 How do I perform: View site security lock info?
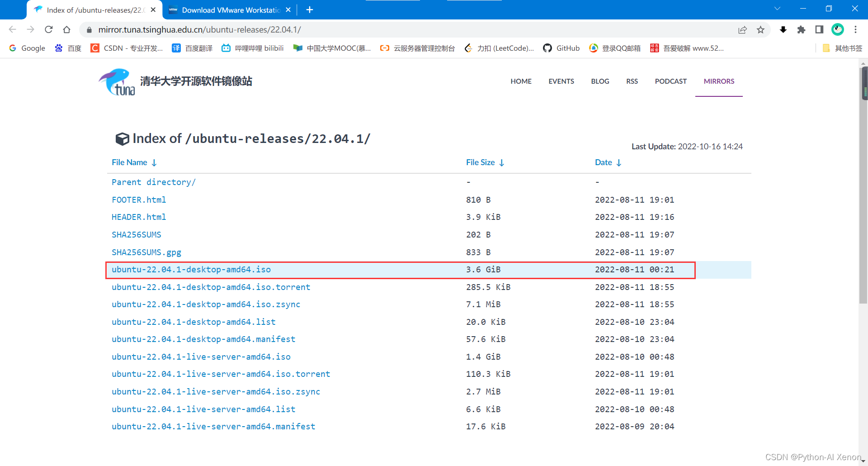pos(89,30)
